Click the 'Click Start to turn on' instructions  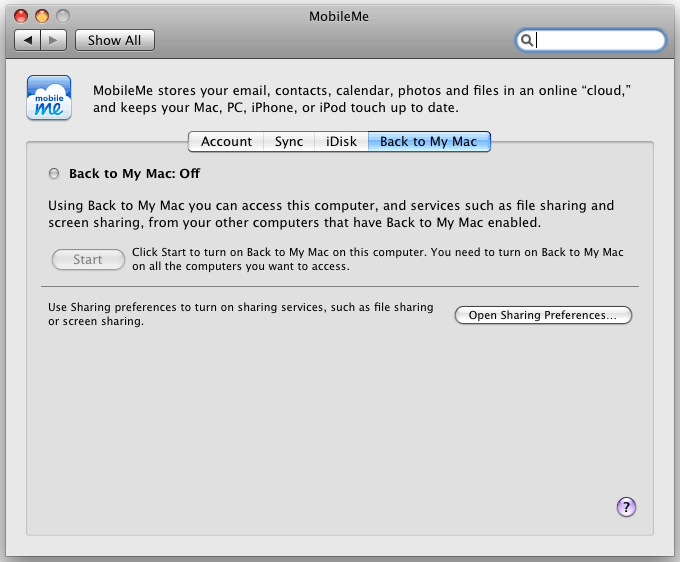pos(378,259)
